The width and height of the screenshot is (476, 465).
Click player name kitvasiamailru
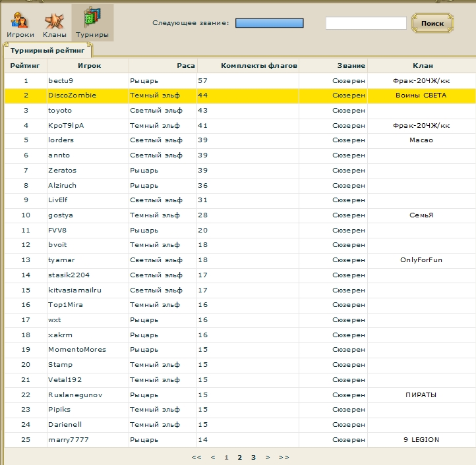click(74, 290)
